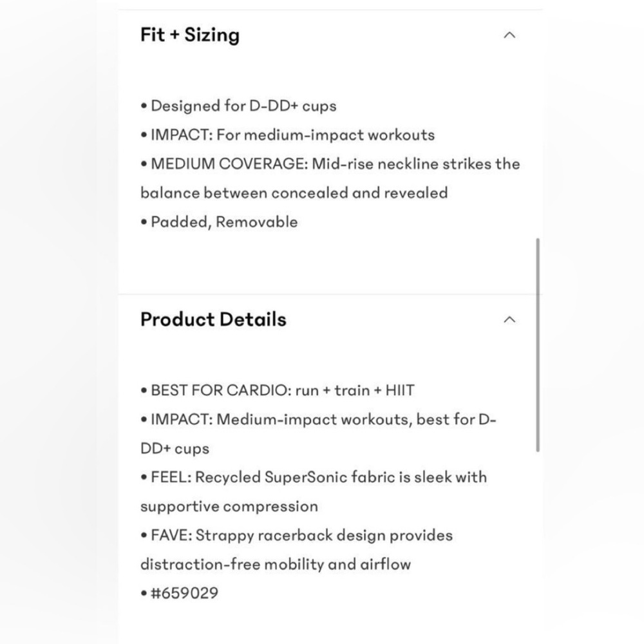Click the Fit + Sizing heading
The width and height of the screenshot is (644, 644).
[x=190, y=35]
